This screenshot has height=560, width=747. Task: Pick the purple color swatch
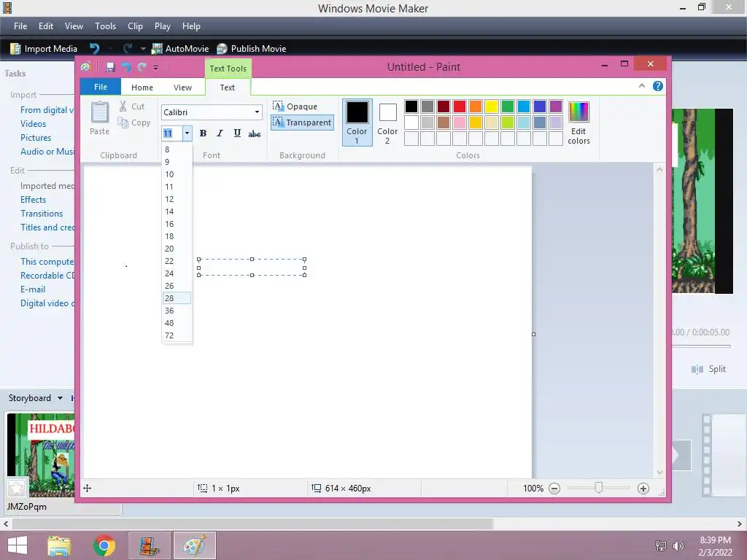[555, 106]
